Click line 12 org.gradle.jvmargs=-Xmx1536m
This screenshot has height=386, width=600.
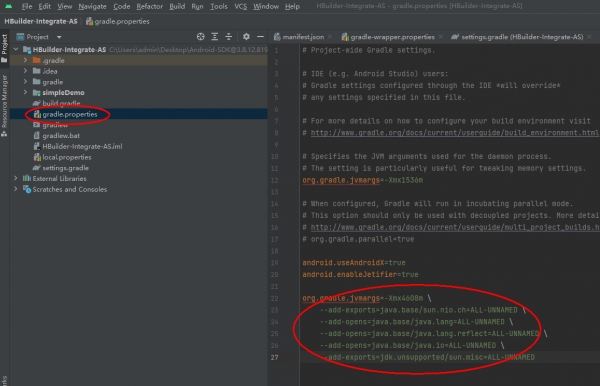[x=363, y=180]
